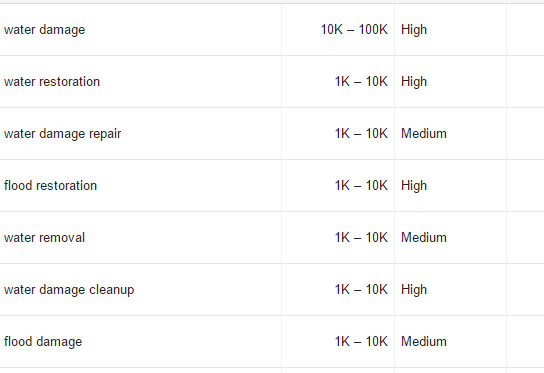Select the 'flood damage' keyword
The image size is (544, 373).
point(43,342)
